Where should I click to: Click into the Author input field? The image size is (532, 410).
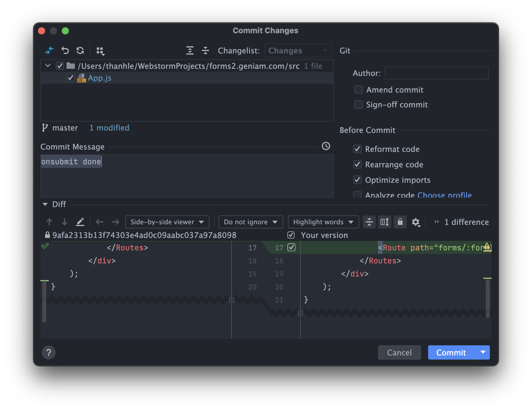point(436,73)
